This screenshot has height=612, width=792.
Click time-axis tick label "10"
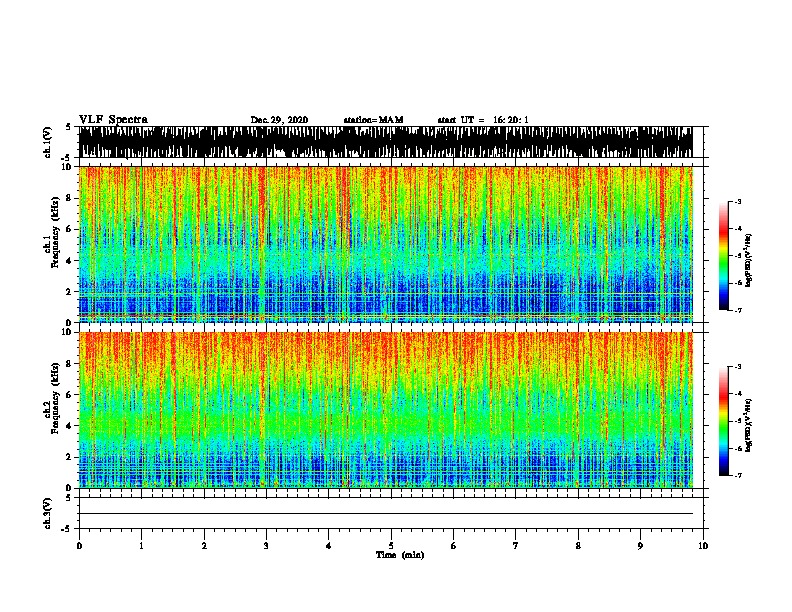(x=703, y=546)
